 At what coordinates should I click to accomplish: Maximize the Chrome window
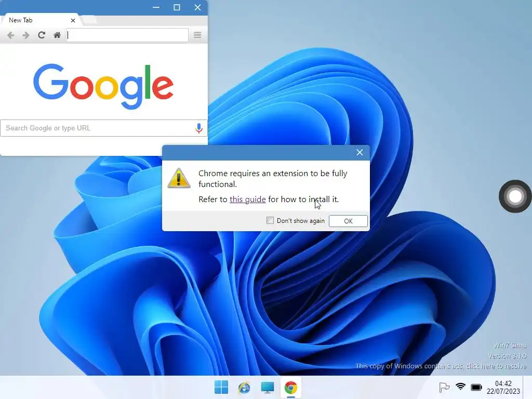pos(177,7)
